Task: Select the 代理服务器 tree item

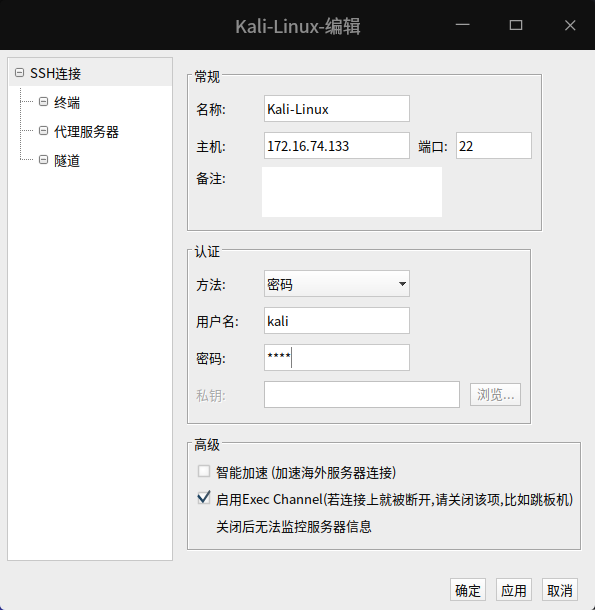Action: click(x=86, y=131)
